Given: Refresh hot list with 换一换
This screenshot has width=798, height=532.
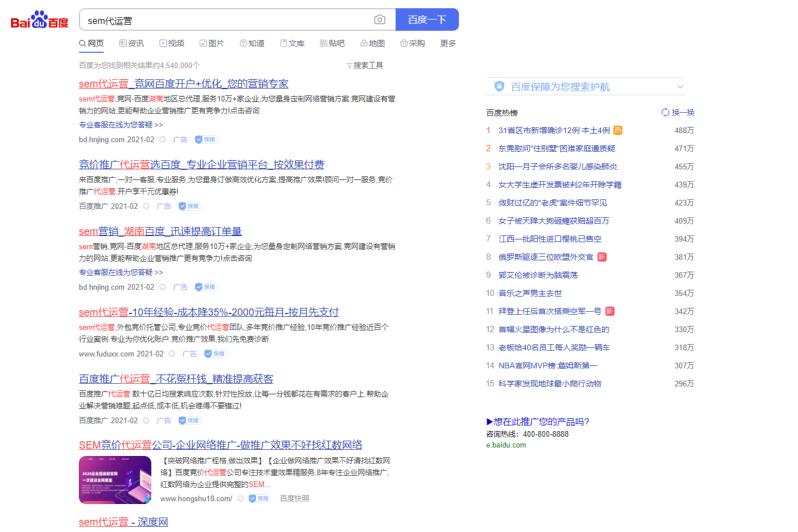Looking at the screenshot, I should pos(678,113).
